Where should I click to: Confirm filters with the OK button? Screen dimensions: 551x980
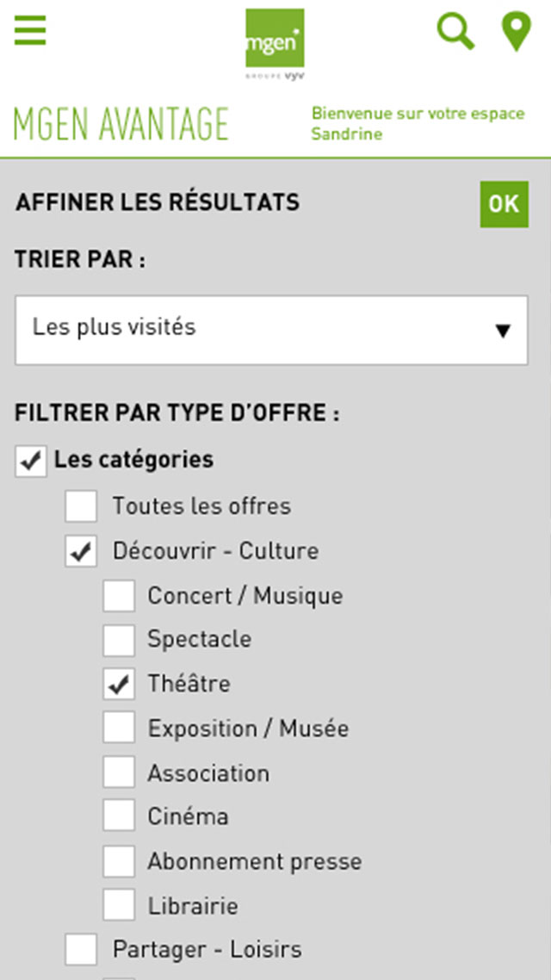[505, 204]
